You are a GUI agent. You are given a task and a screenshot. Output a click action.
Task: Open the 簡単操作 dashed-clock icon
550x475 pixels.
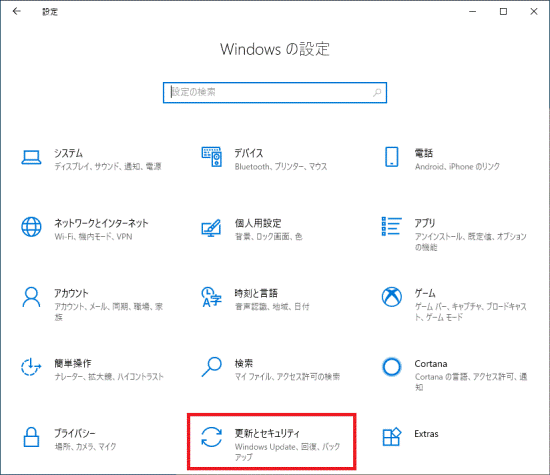(31, 367)
